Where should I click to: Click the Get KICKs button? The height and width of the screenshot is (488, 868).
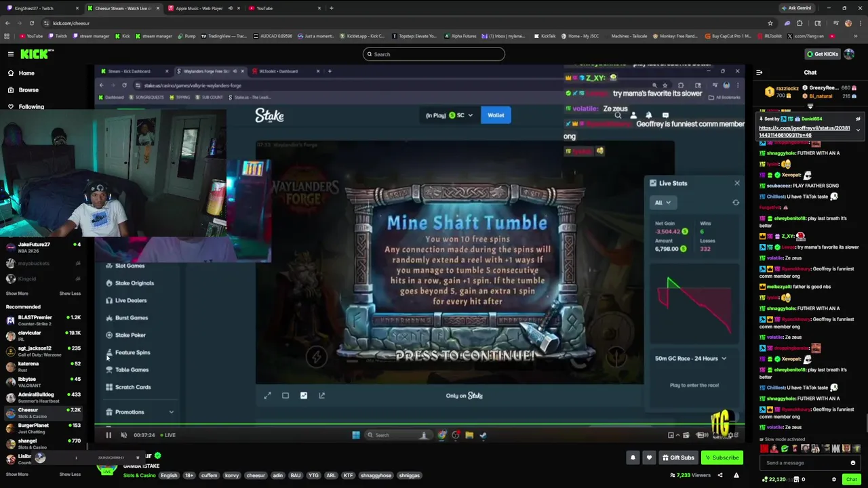(x=822, y=54)
